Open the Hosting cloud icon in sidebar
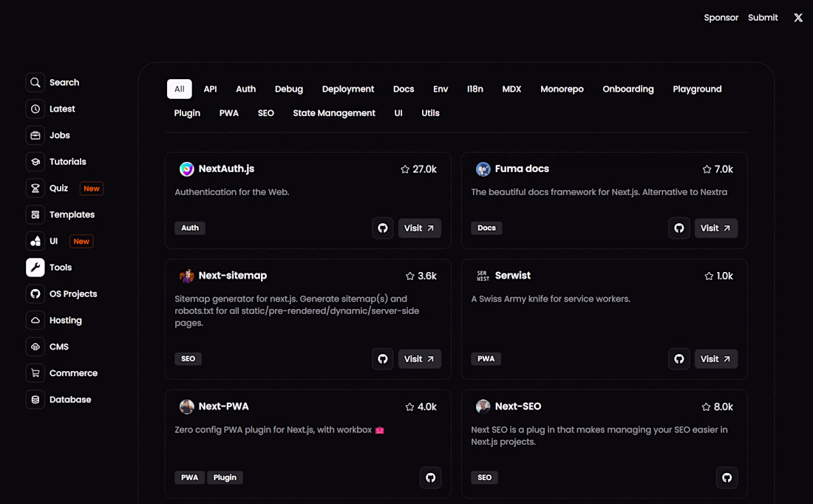 coord(35,321)
